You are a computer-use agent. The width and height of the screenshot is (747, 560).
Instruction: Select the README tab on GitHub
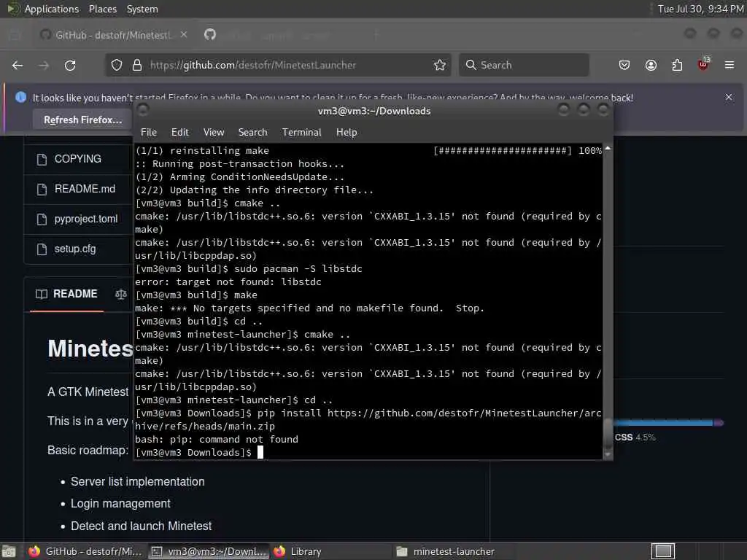coord(66,294)
